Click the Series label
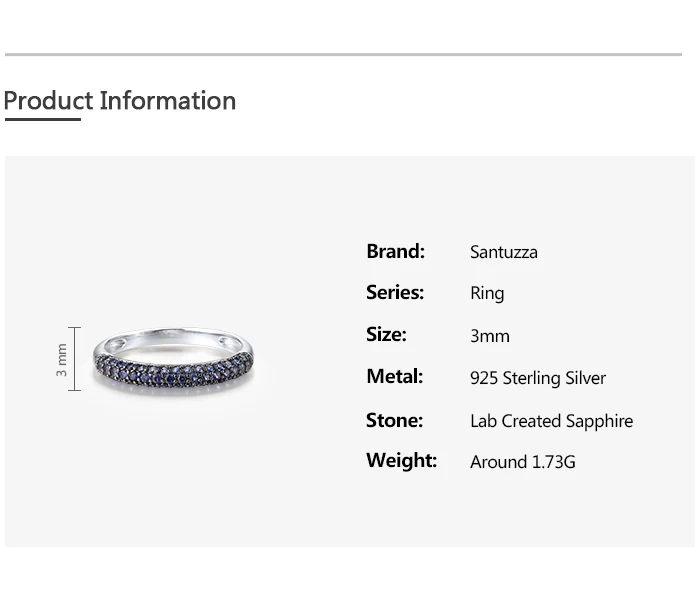700x607 pixels. point(395,293)
